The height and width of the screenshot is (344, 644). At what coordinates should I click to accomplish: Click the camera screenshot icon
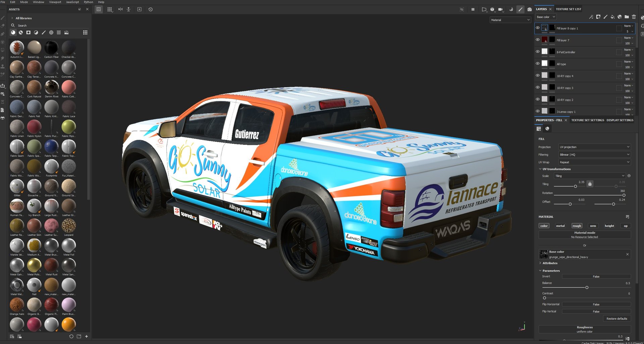click(529, 9)
